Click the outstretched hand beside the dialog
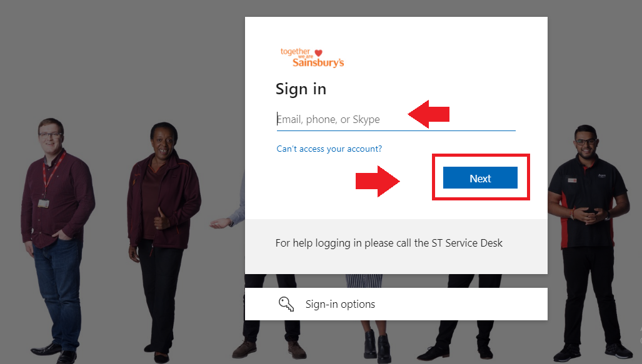Image resolution: width=642 pixels, height=364 pixels. [221, 224]
